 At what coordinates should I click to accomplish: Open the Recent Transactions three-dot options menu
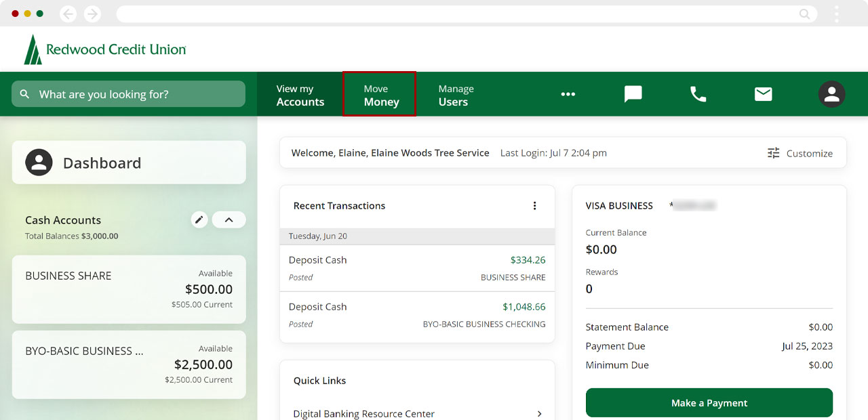click(x=534, y=206)
